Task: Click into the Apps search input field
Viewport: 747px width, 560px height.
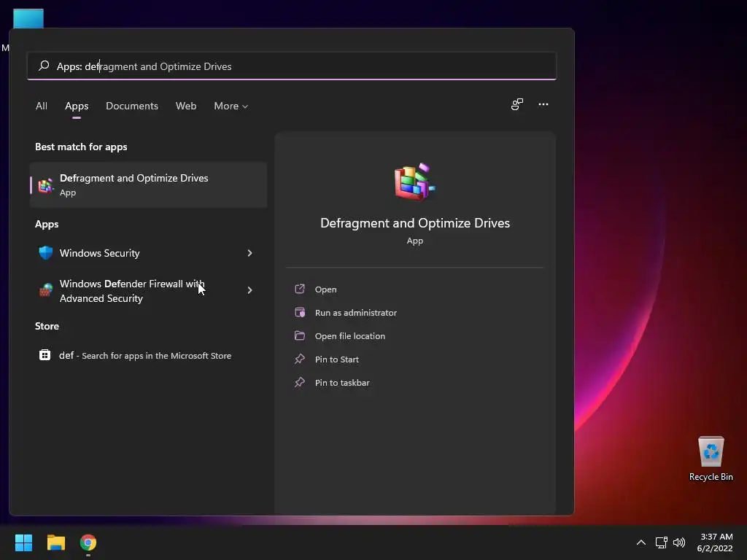Action: pos(292,66)
